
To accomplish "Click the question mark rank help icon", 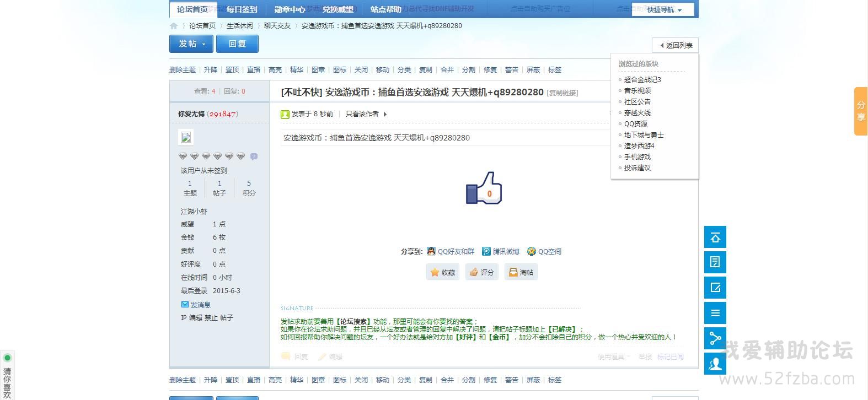I will [254, 156].
